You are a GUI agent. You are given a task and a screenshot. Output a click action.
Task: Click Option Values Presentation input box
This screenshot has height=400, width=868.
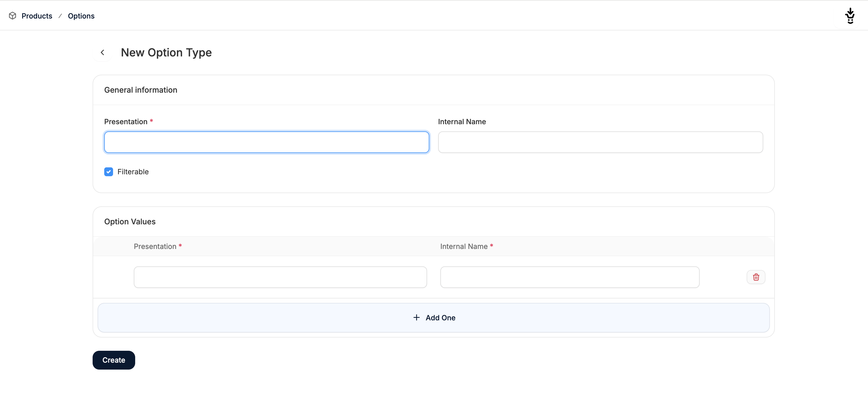tap(280, 277)
